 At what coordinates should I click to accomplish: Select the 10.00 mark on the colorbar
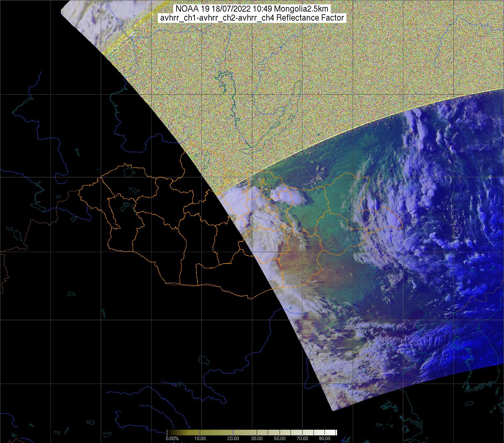[200, 438]
